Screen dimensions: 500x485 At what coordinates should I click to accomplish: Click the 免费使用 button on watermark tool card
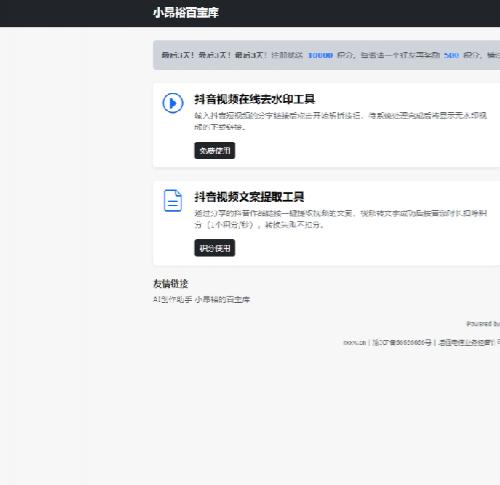coord(215,151)
